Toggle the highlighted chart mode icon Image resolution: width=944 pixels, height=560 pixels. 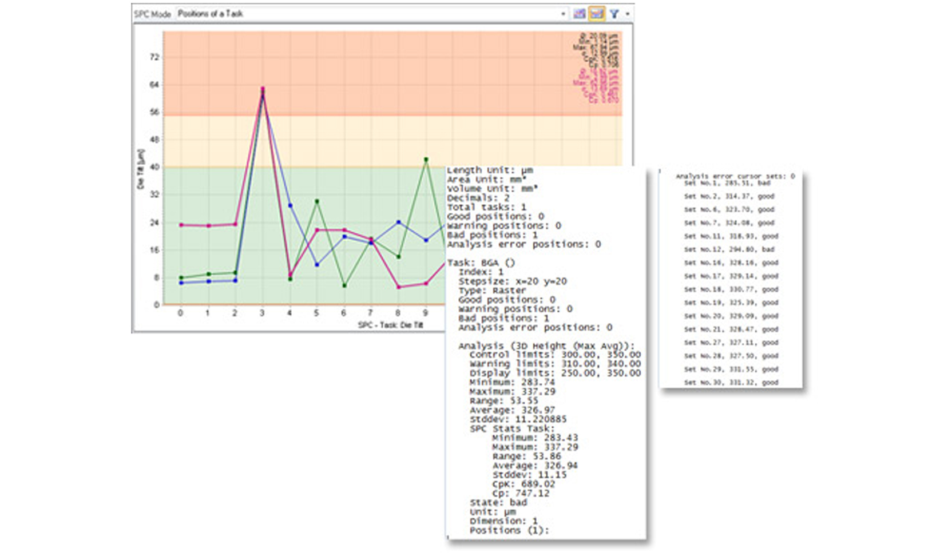pos(597,14)
